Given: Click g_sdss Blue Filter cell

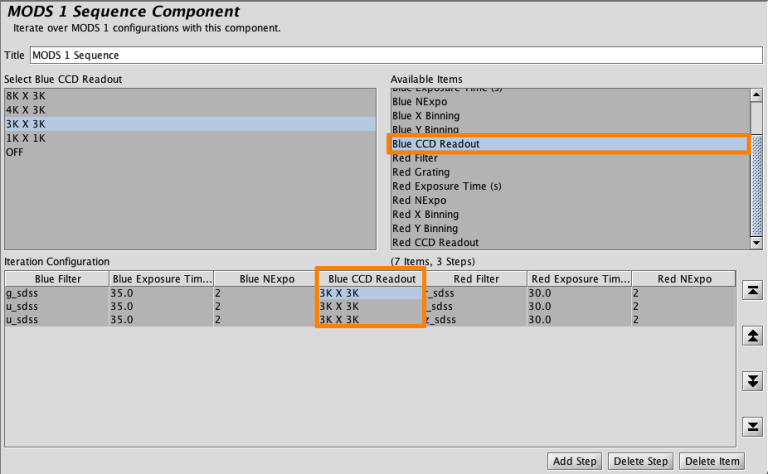Looking at the screenshot, I should tap(57, 293).
